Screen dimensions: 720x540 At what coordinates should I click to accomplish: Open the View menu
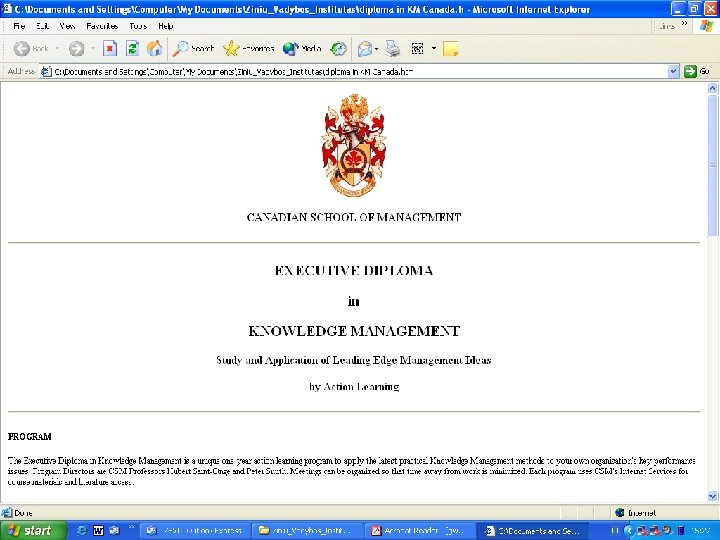click(x=67, y=26)
